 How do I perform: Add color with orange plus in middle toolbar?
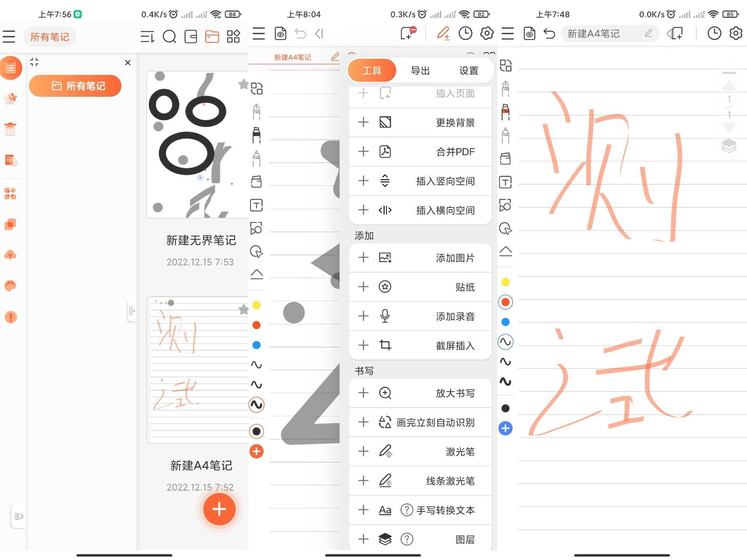[256, 451]
